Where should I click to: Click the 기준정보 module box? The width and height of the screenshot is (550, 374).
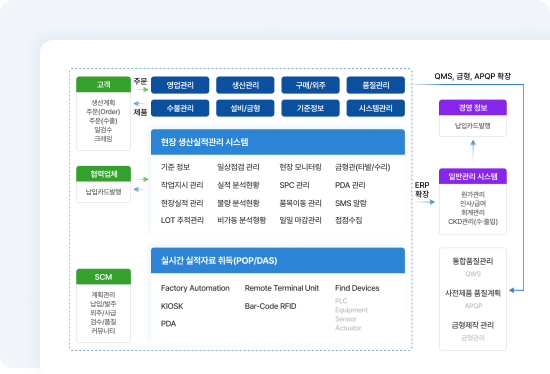pyautogui.click(x=310, y=108)
